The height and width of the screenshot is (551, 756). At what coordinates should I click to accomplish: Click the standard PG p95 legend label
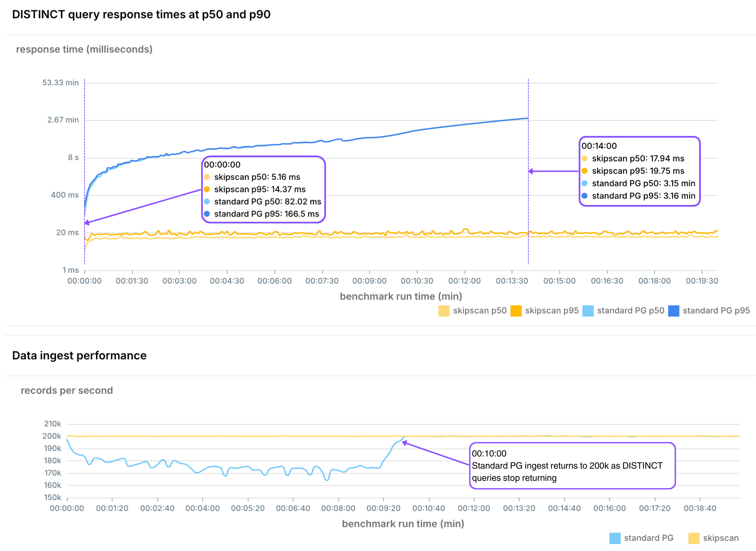pyautogui.click(x=716, y=311)
